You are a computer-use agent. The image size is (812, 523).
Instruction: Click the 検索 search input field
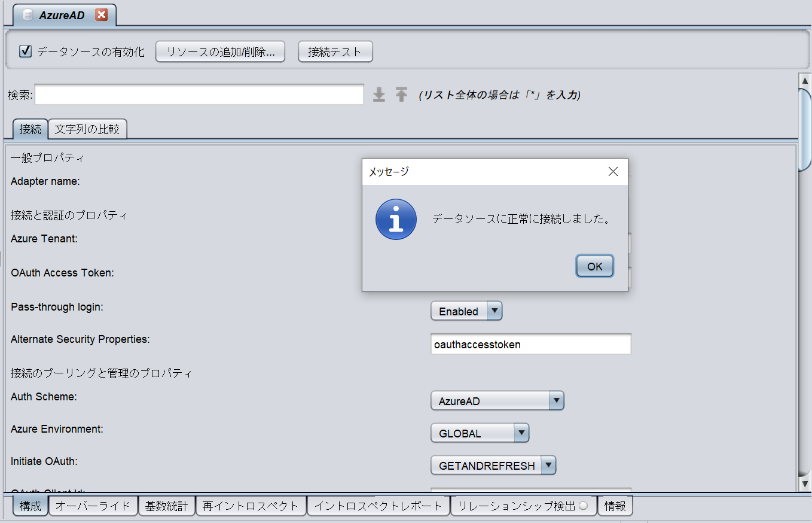click(199, 95)
